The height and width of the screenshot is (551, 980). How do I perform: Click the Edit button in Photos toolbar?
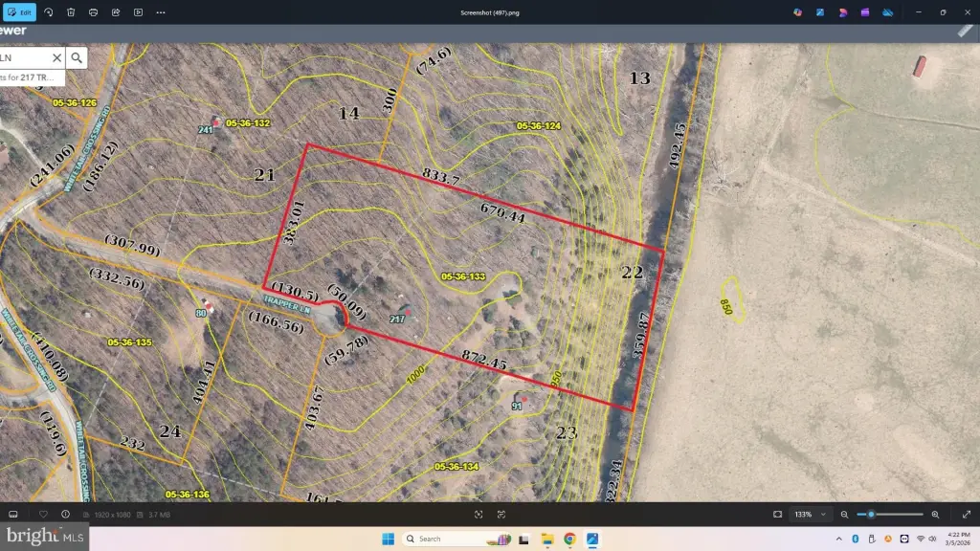[x=19, y=12]
